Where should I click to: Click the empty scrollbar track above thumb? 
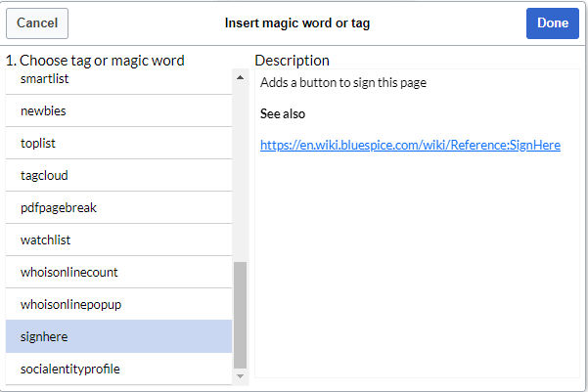click(x=241, y=172)
